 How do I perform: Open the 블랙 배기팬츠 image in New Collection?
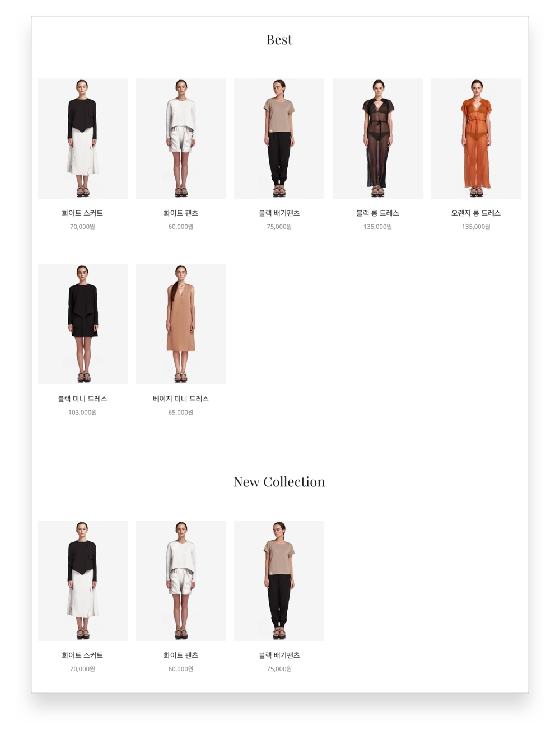[x=279, y=581]
